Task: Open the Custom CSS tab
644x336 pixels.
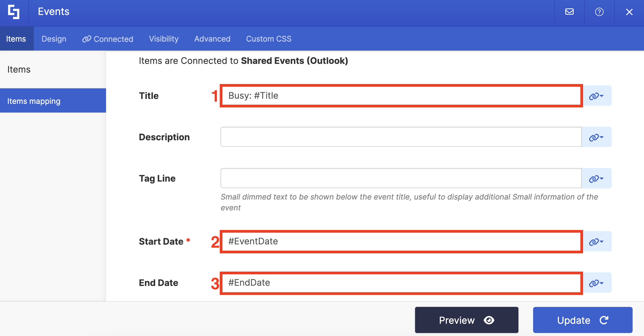Action: click(x=269, y=39)
